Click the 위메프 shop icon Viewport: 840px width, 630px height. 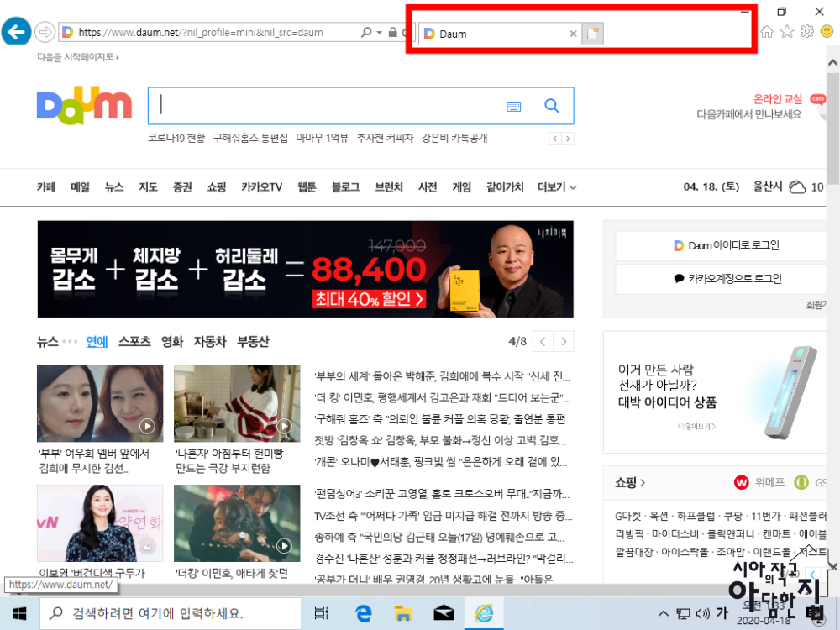[x=742, y=483]
